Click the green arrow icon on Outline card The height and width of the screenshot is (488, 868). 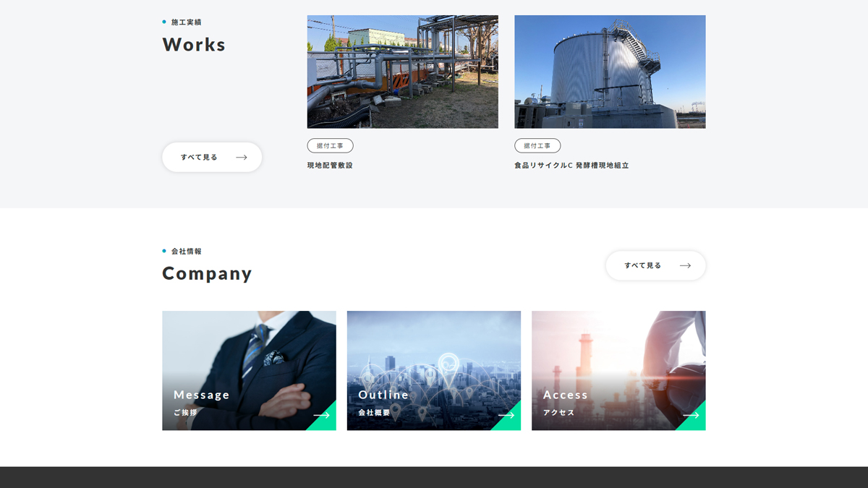pos(506,416)
